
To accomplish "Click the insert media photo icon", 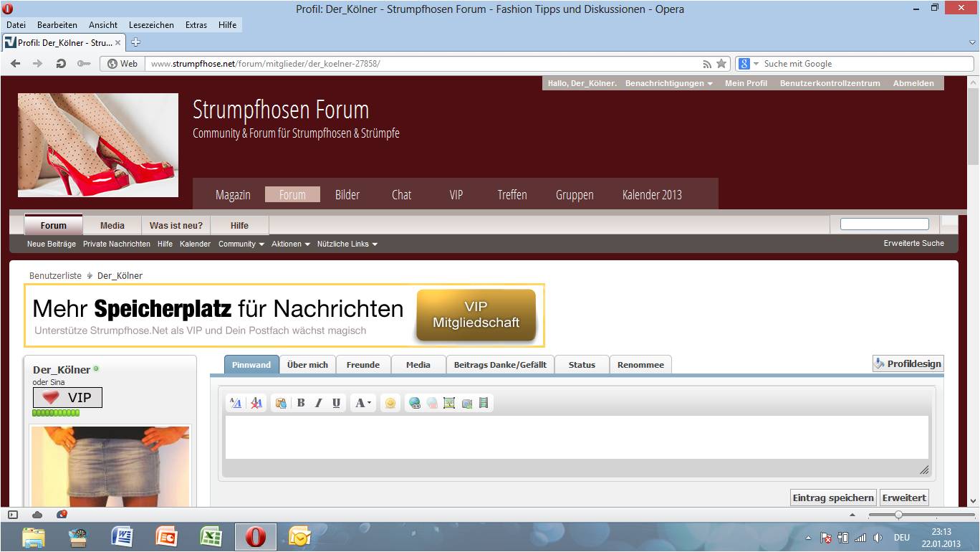I will click(467, 403).
